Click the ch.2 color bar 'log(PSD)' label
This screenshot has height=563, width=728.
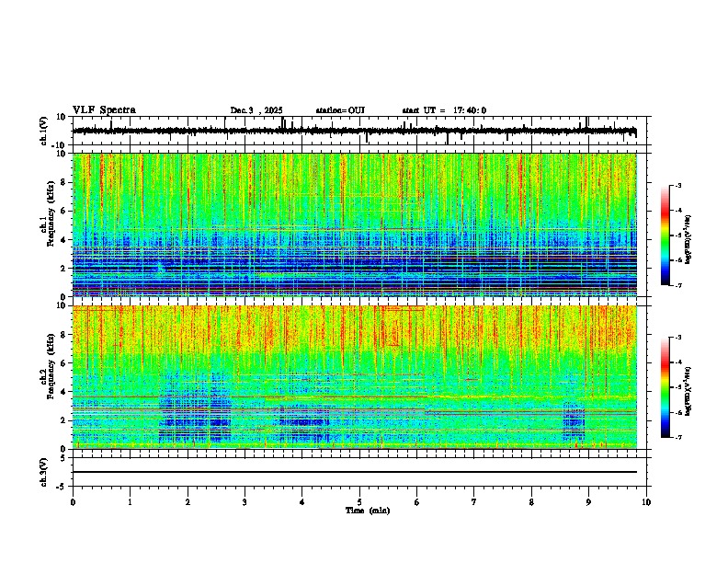pyautogui.click(x=688, y=392)
